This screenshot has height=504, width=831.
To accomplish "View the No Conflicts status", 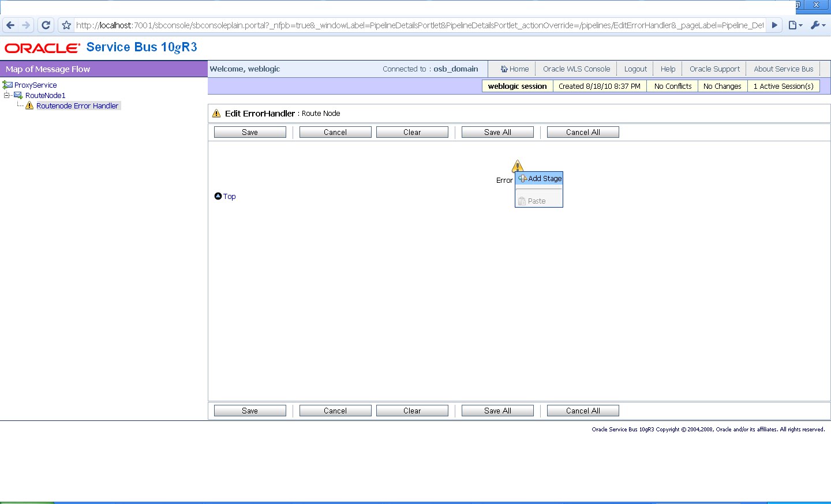I will [x=673, y=86].
